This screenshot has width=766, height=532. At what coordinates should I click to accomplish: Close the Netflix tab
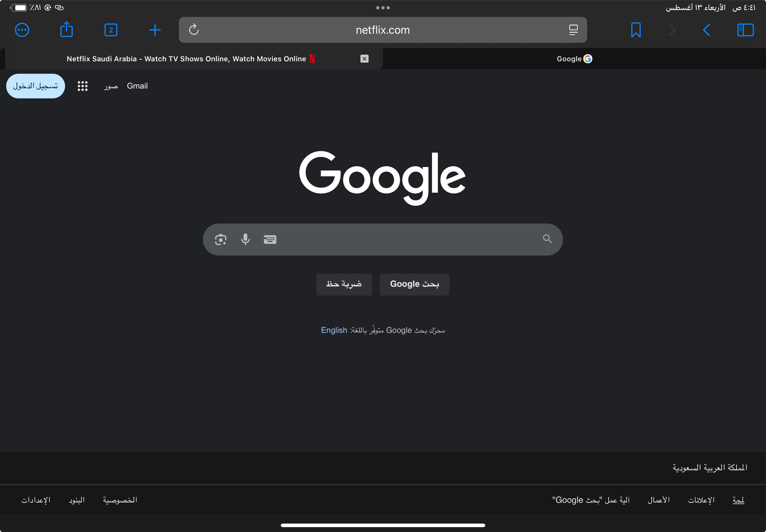[364, 59]
